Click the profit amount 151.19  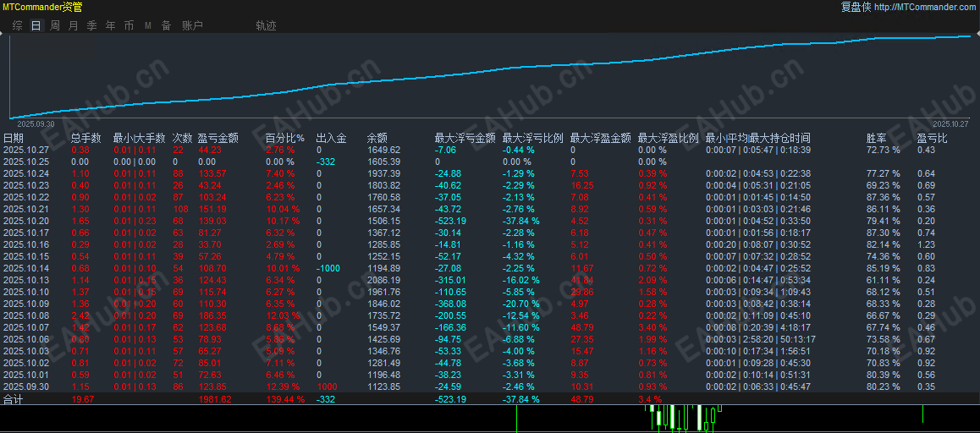[x=212, y=209]
